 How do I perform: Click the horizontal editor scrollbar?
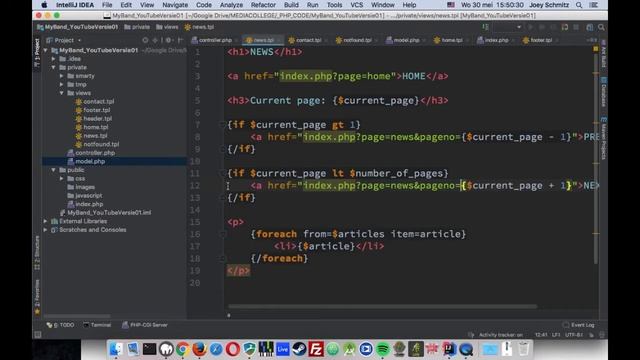(382, 306)
